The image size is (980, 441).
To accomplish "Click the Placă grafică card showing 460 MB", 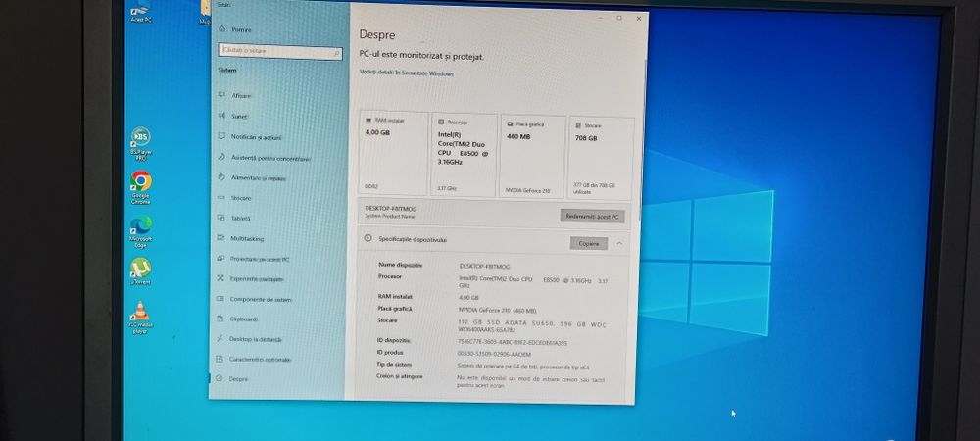I will (532, 157).
